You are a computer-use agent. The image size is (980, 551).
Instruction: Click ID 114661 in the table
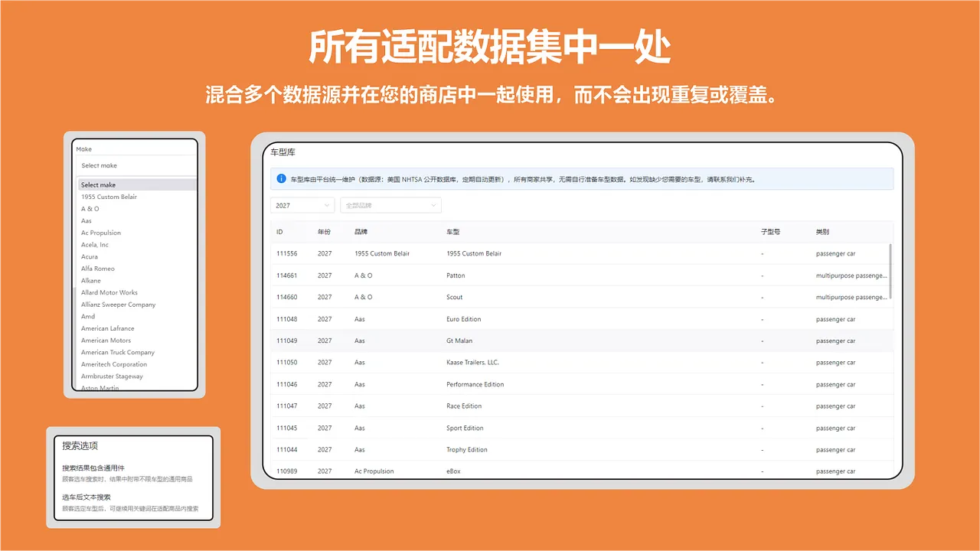click(x=287, y=275)
